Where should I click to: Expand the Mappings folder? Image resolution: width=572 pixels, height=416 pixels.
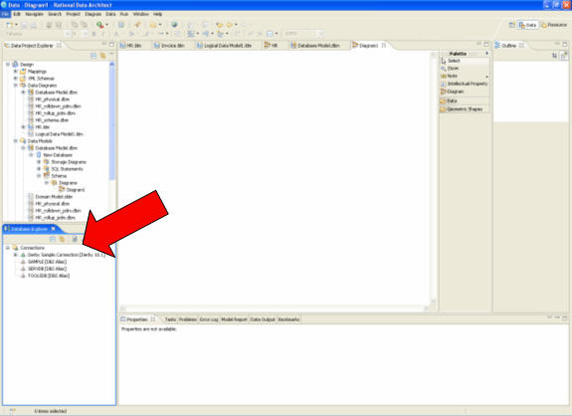[x=16, y=71]
